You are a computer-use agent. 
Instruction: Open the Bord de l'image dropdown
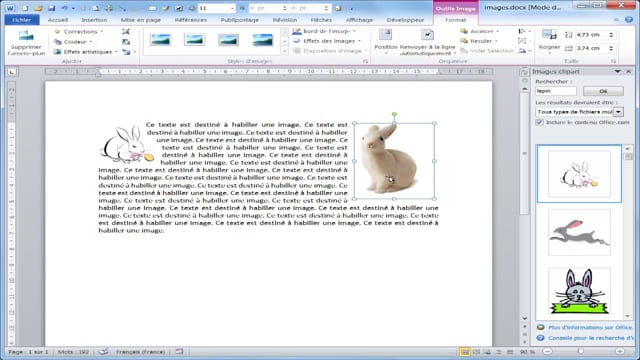click(324, 31)
